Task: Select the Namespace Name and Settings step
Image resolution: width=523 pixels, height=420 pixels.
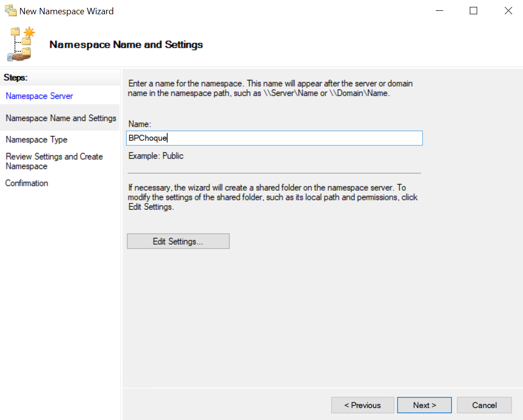Action: click(x=61, y=118)
